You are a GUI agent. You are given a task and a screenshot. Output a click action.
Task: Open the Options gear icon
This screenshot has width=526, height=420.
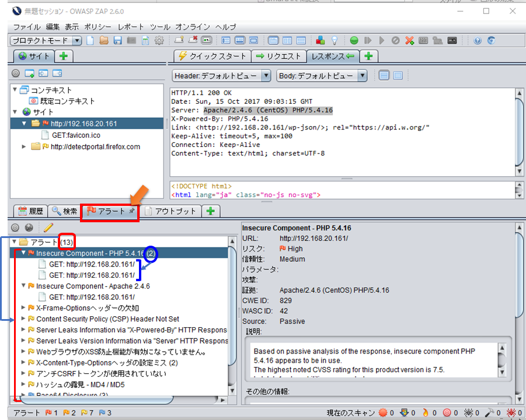159,41
